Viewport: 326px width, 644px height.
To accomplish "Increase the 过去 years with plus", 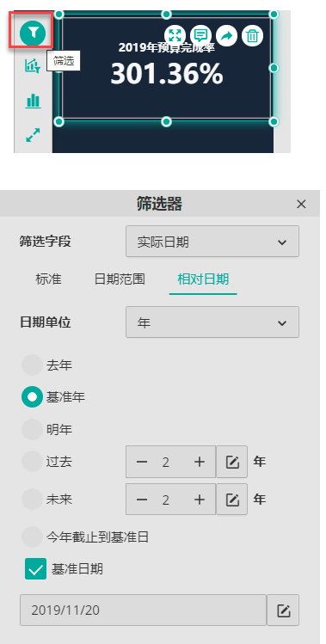I will click(200, 462).
